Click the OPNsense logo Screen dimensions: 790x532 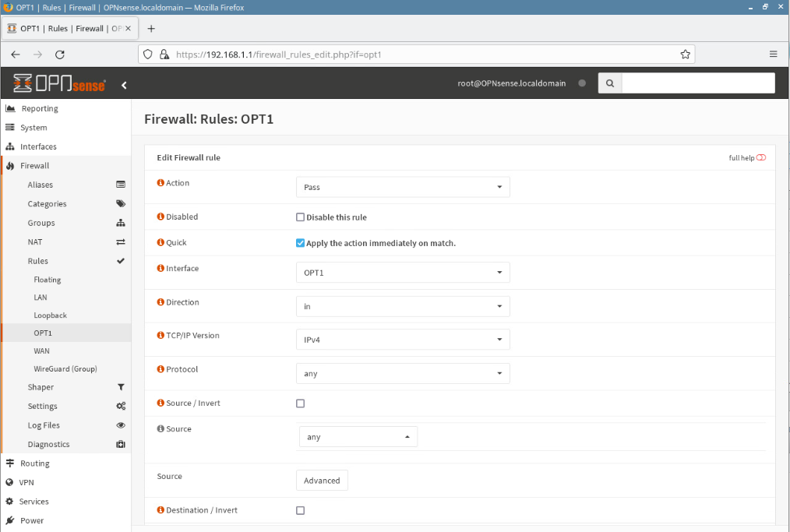pyautogui.click(x=59, y=83)
